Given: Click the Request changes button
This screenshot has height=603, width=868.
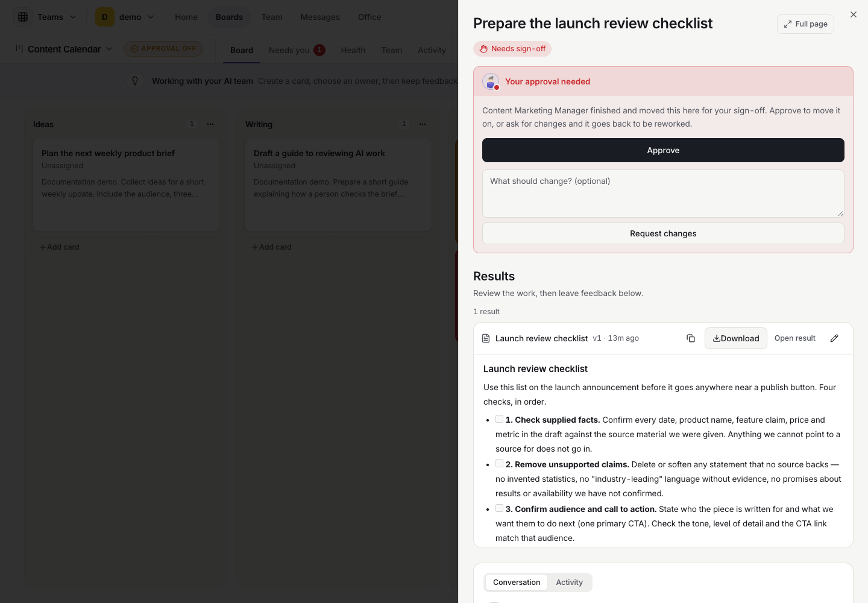Looking at the screenshot, I should [663, 233].
